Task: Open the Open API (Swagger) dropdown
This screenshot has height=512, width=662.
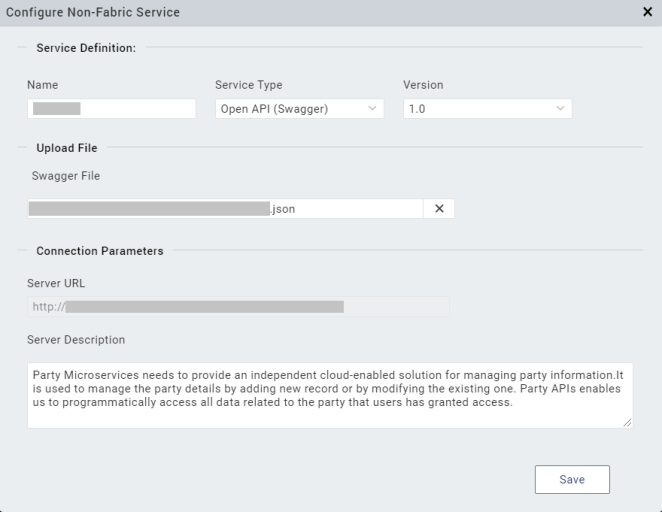Action: pyautogui.click(x=299, y=109)
